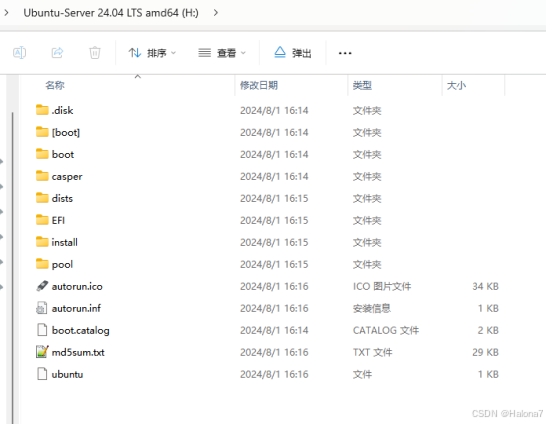The image size is (547, 425).
Task: Click the autorun.ico file icon
Action: [x=42, y=286]
